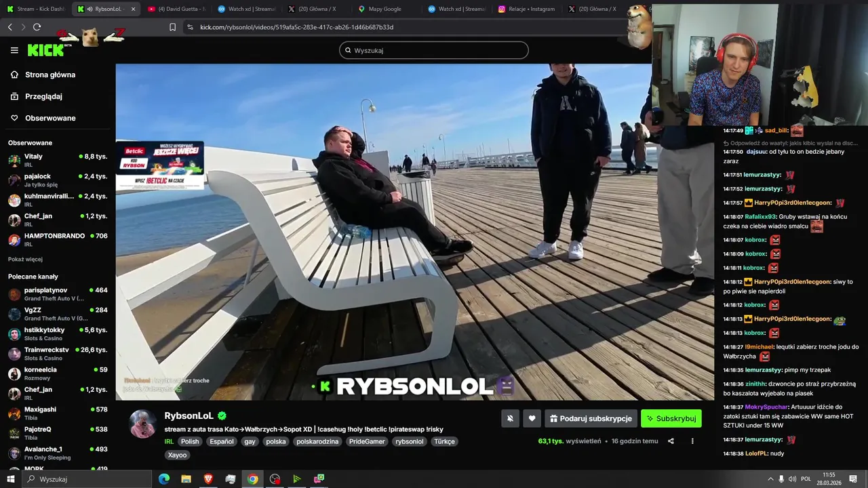
Task: Open Microsoft Edge from taskbar
Action: click(x=164, y=479)
